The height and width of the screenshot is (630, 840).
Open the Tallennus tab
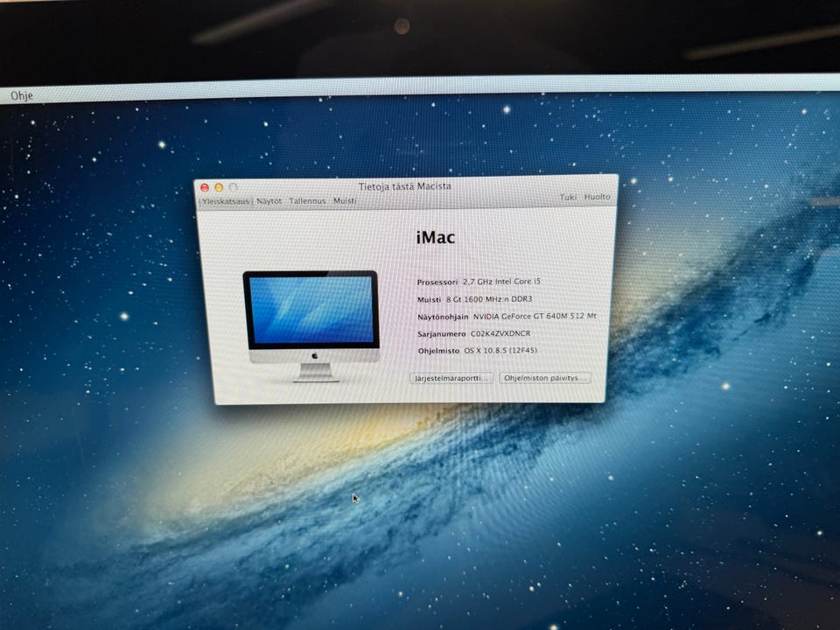(307, 201)
